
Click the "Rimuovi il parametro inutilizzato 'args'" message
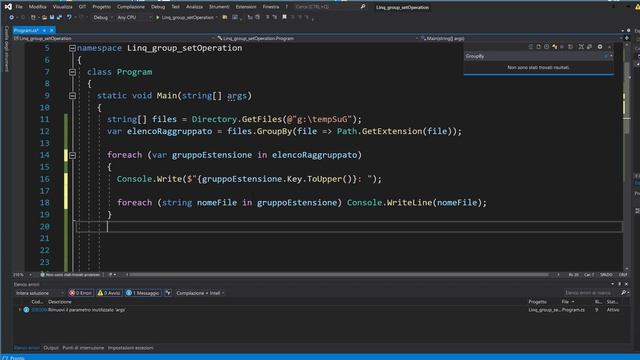[x=87, y=310]
